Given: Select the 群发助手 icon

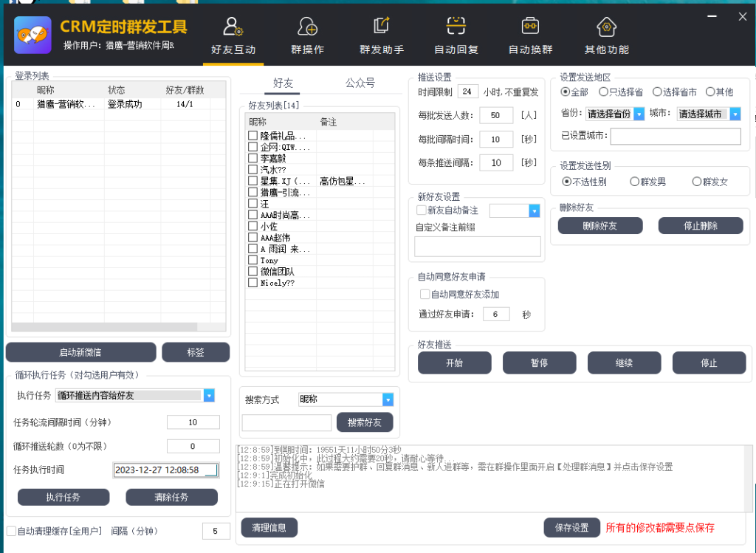Looking at the screenshot, I should pos(381,27).
